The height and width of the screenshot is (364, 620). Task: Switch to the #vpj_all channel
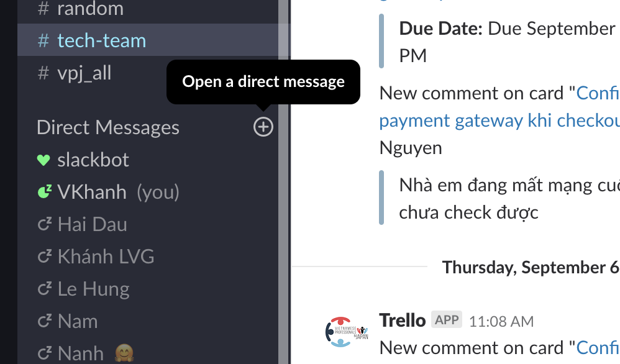[84, 73]
